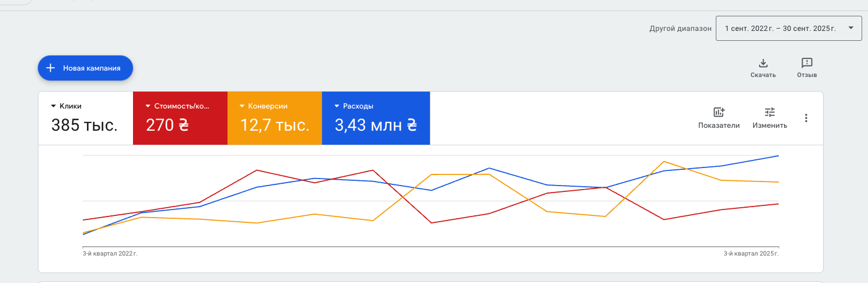Click the Изменить adjust sliders icon
Image resolution: width=868 pixels, height=283 pixels.
tap(769, 113)
